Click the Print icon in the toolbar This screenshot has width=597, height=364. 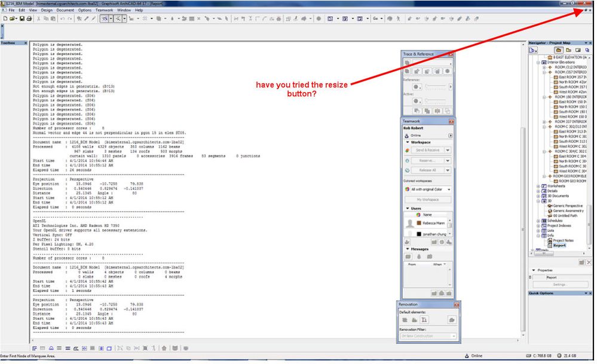coord(29,18)
